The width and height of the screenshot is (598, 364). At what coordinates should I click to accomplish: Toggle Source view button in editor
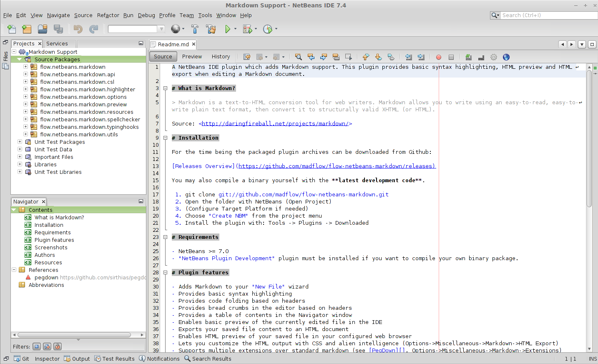tap(163, 57)
